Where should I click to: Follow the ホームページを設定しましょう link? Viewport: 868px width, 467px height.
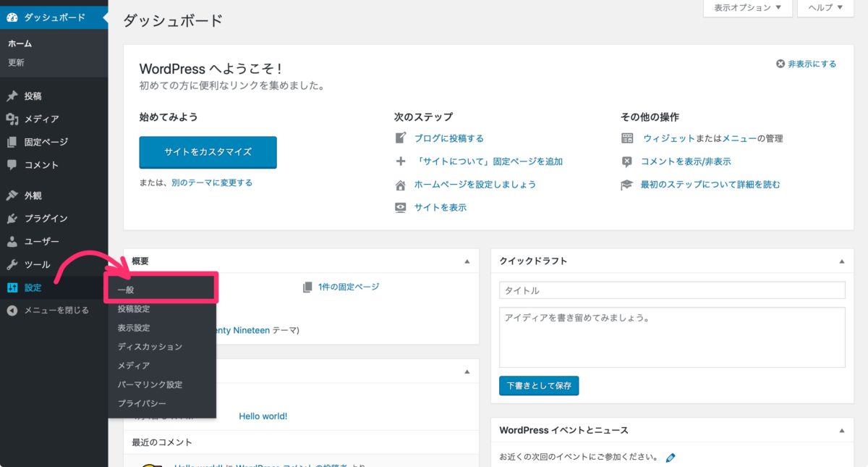pyautogui.click(x=475, y=185)
